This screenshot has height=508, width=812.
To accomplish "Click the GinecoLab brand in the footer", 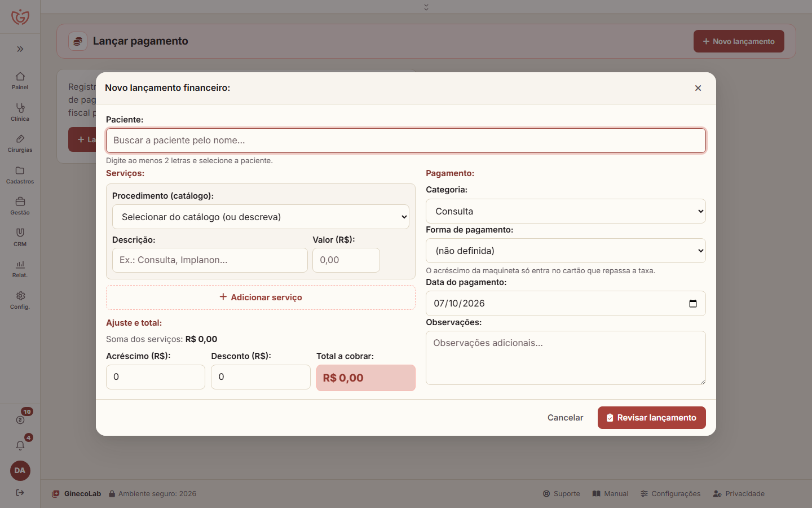I will 77,494.
